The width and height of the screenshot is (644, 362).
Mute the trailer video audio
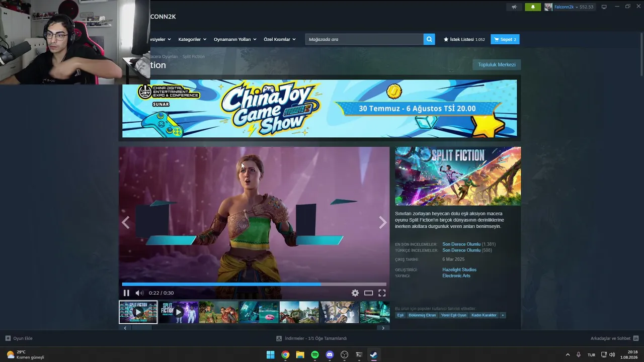139,293
